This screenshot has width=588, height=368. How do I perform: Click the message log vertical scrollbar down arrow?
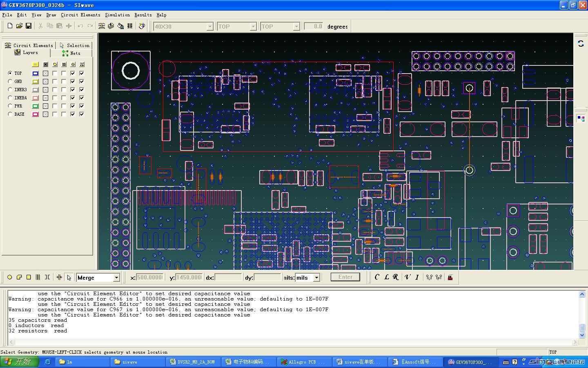click(x=581, y=334)
